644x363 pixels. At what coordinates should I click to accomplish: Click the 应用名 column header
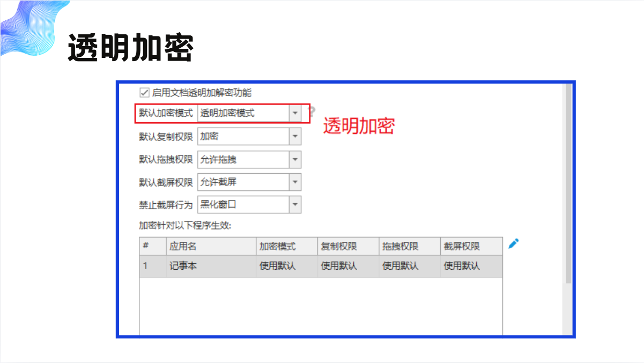(211, 247)
